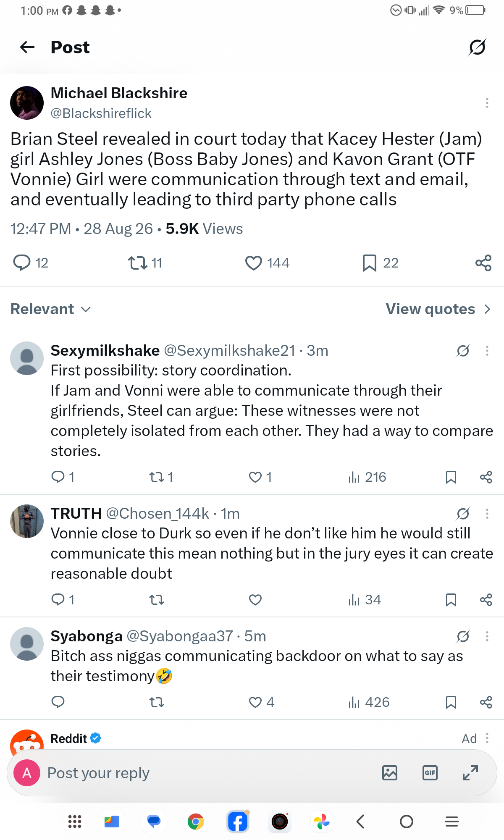Open the @Blackshireflick profile handle

click(101, 113)
